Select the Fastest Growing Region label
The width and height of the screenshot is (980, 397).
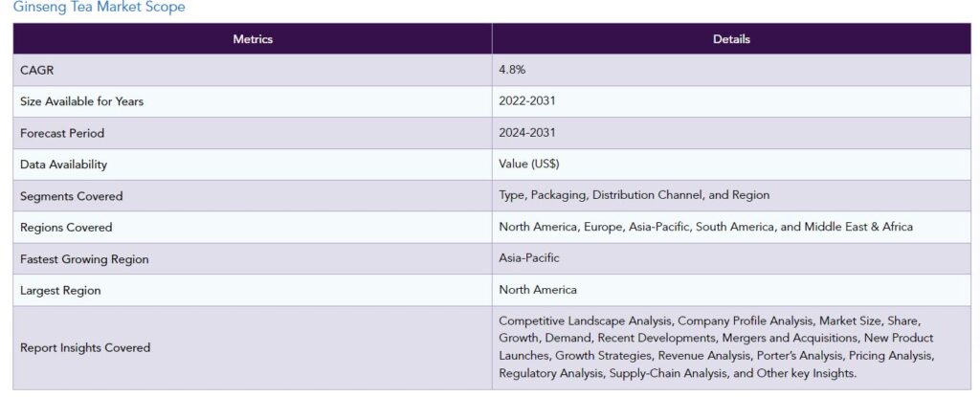click(84, 259)
